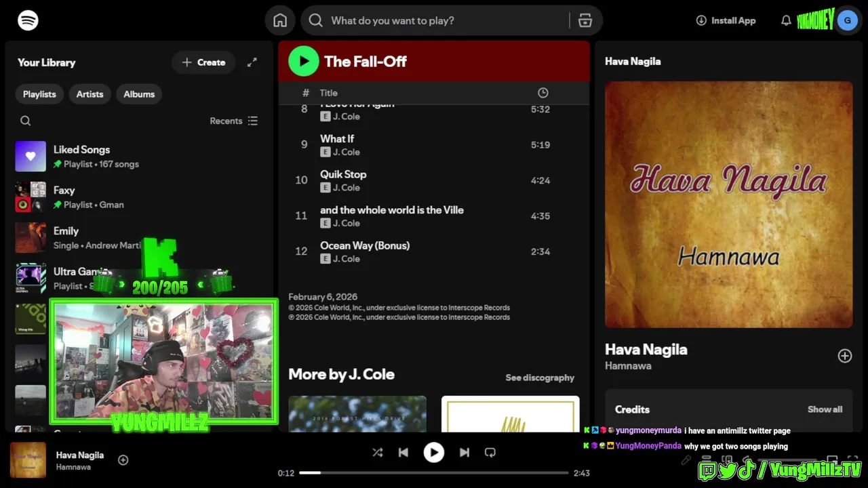Open the white album card with crown
Screen dimensions: 868x488
coord(511,414)
